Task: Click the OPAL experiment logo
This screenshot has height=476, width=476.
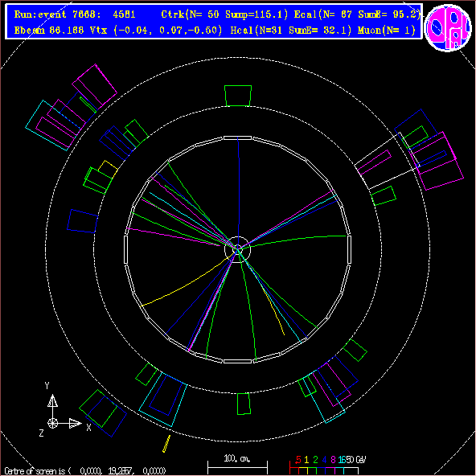Action: point(448,27)
